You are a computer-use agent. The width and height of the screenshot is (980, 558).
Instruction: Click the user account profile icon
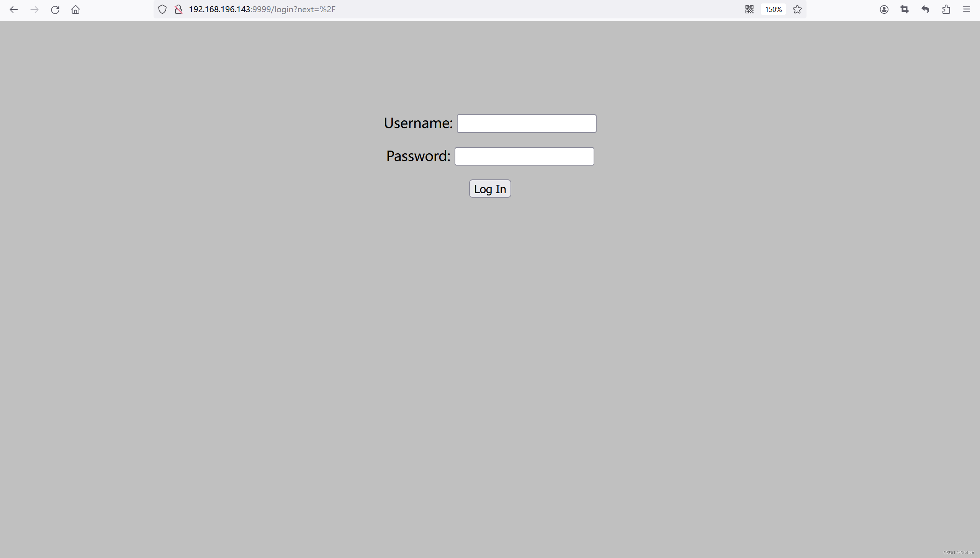884,10
